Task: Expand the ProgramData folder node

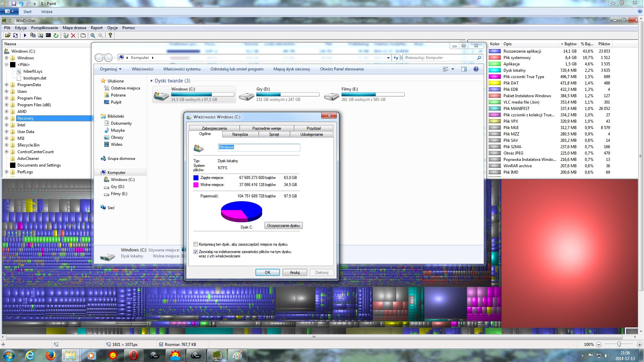Action: (x=6, y=85)
